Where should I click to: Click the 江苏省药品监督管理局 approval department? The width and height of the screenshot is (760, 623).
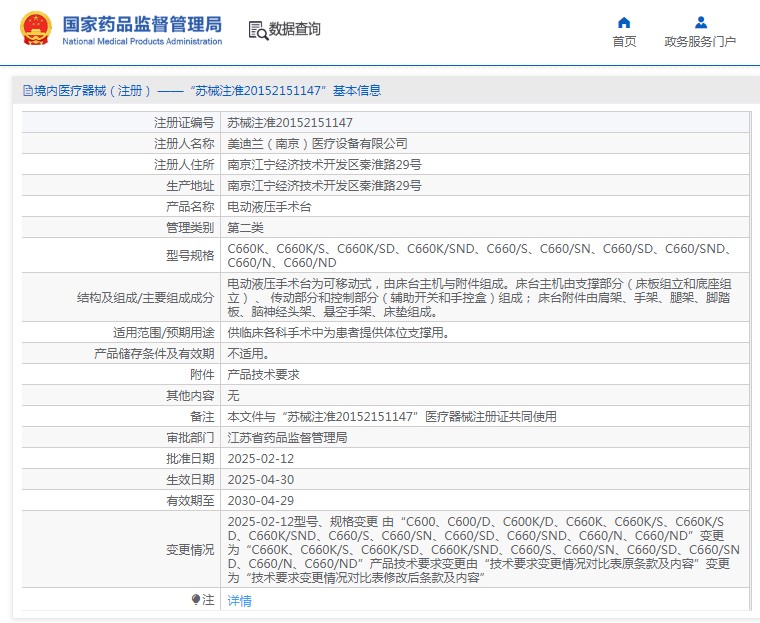(x=287, y=437)
